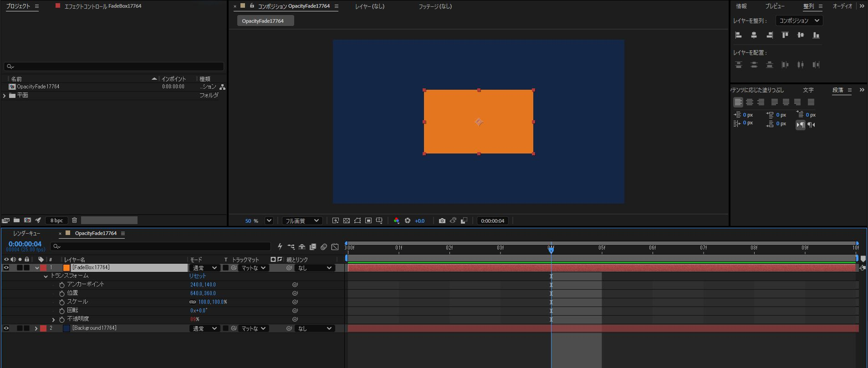The image size is (868, 368).
Task: Switch to the 文字 panel tab
Action: click(808, 90)
